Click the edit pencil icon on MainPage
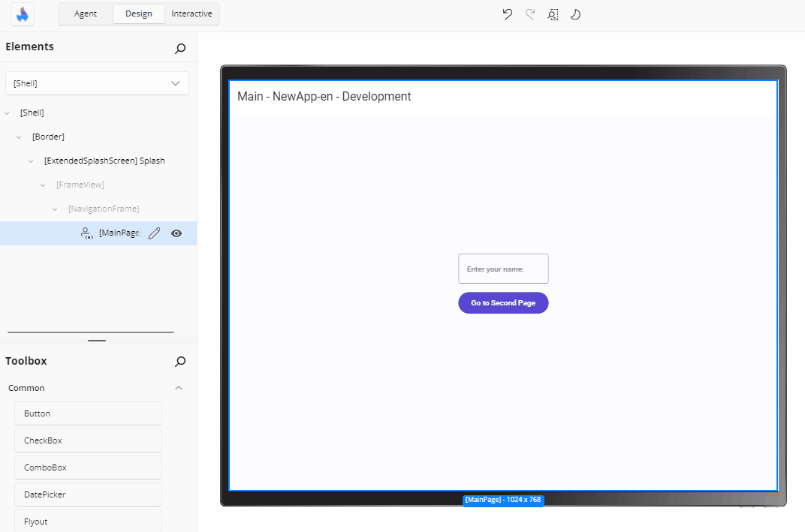Image resolution: width=805 pixels, height=532 pixels. pyautogui.click(x=154, y=233)
